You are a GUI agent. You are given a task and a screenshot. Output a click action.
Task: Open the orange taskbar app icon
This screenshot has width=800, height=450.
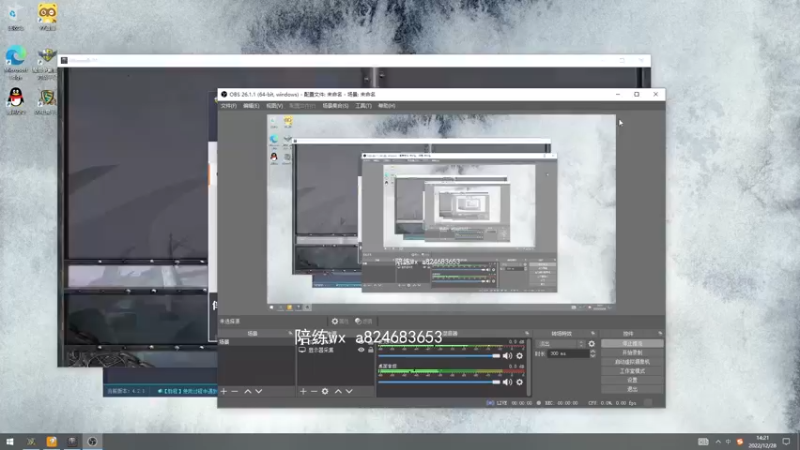(52, 441)
